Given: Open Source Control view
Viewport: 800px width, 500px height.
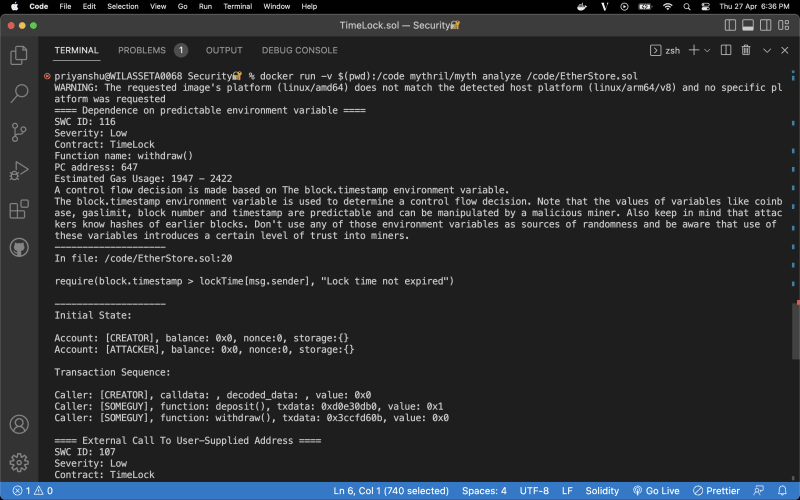Looking at the screenshot, I should (19, 132).
